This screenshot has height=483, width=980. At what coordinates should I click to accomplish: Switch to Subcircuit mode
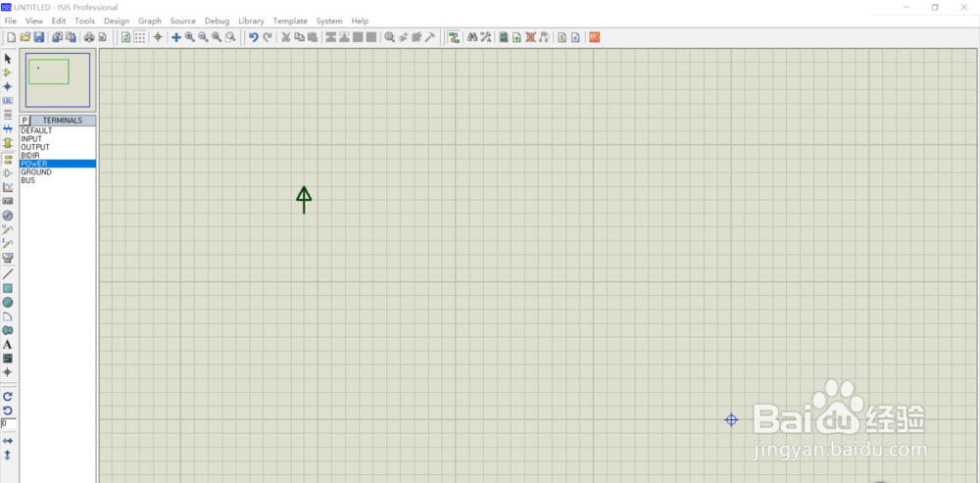[x=8, y=142]
